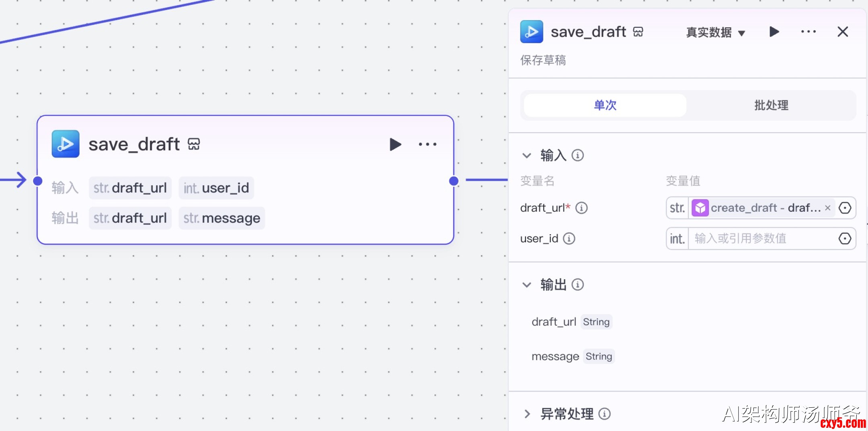
Task: Open the more options menu in the side panel header
Action: pos(808,32)
